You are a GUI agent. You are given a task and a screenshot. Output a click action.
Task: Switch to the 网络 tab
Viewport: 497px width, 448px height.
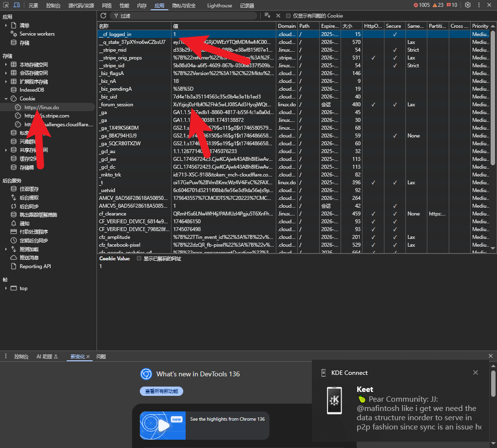(x=107, y=5)
